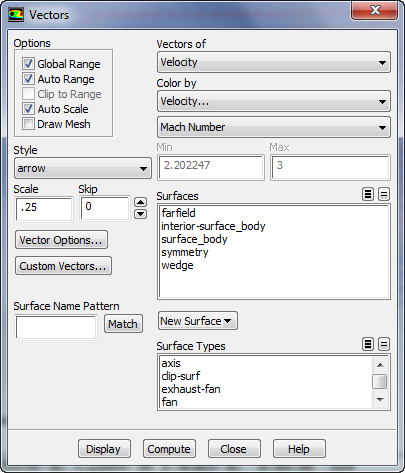Click inside the Surface Name Pattern field
Image resolution: width=405 pixels, height=473 pixels.
pyautogui.click(x=56, y=327)
